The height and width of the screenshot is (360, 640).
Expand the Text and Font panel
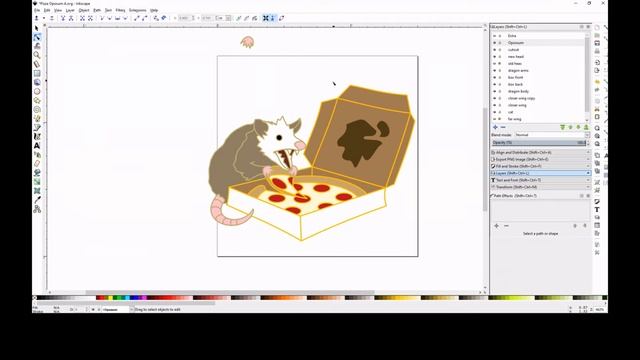tap(541, 180)
